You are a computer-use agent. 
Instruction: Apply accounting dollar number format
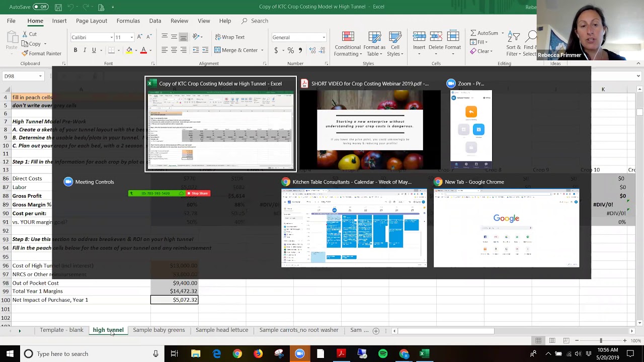coord(276,50)
